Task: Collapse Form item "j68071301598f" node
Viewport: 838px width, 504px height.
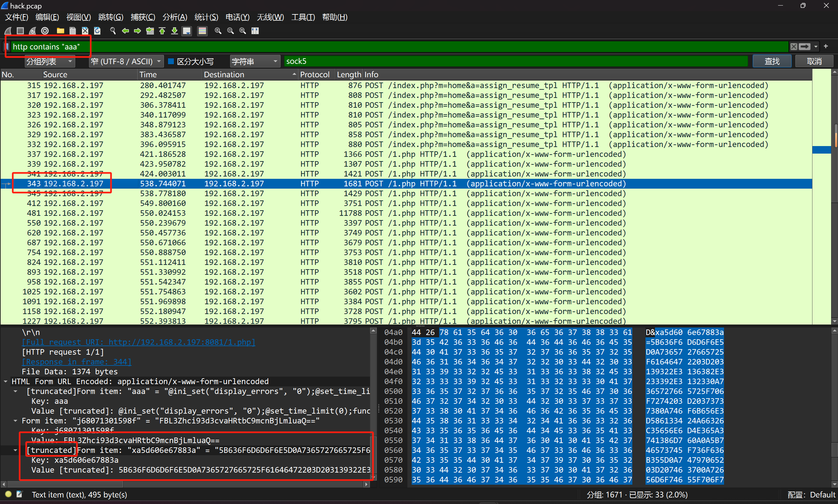Action: (15, 421)
